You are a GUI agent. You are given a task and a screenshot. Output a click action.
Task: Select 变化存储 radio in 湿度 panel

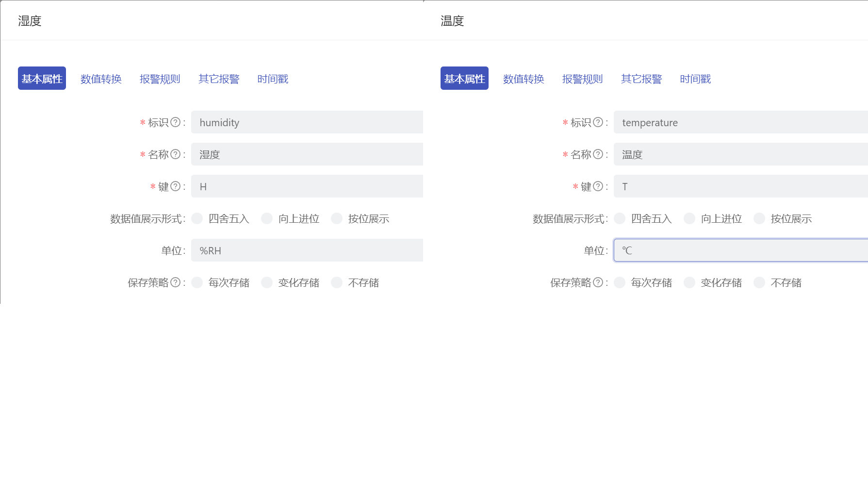(267, 282)
